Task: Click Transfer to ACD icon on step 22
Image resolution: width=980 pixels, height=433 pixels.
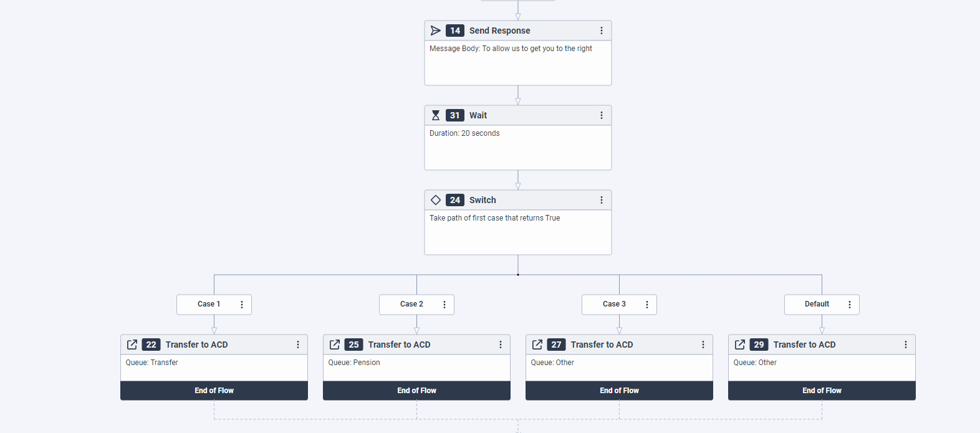Action: (x=132, y=345)
